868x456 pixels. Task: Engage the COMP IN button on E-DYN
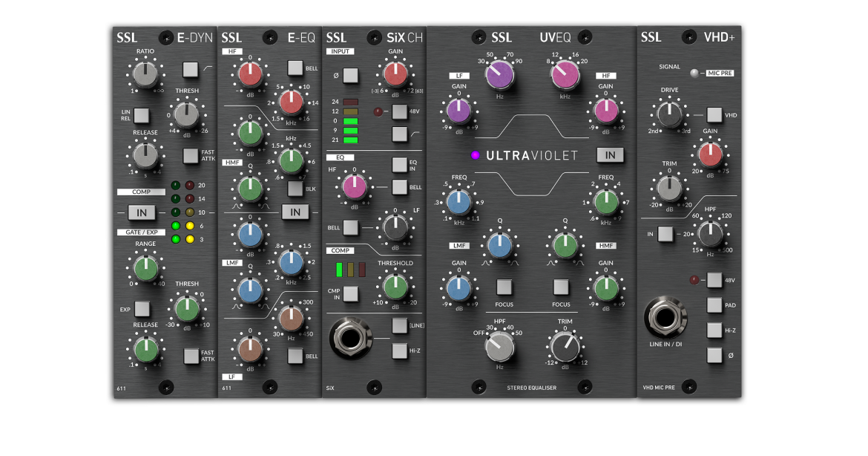coord(142,212)
